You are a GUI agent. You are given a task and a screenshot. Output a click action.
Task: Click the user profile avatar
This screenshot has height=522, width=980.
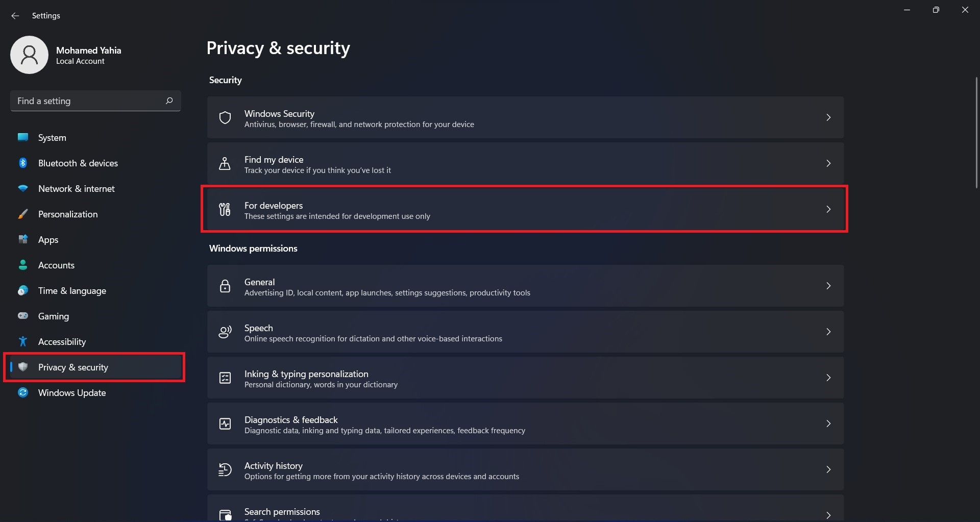tap(29, 55)
